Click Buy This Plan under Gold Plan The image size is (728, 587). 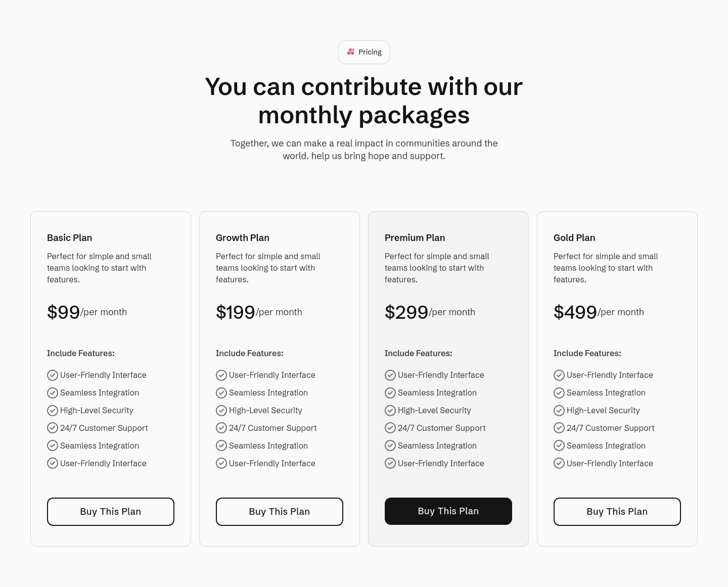[617, 511]
